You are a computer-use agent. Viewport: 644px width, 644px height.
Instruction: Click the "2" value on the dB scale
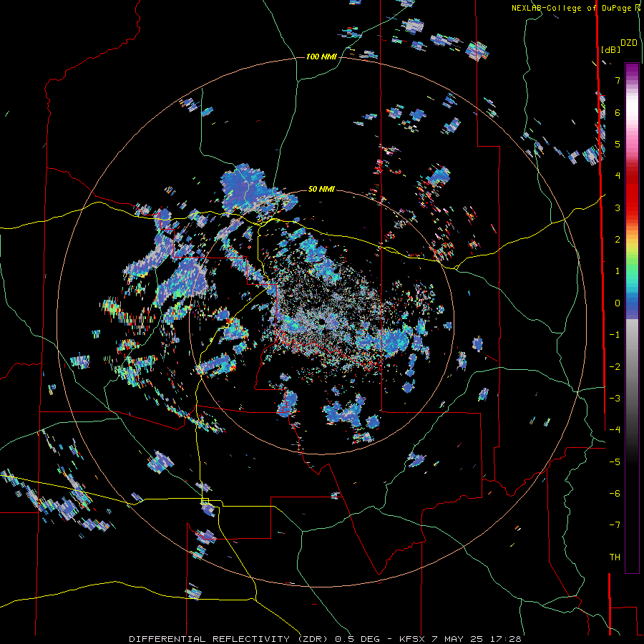pos(618,240)
